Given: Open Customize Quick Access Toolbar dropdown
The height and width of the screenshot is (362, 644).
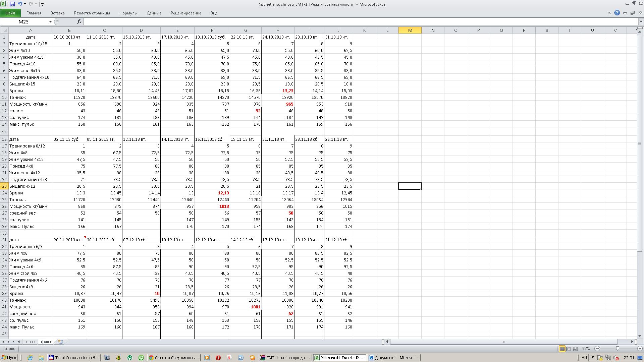Looking at the screenshot, I should click(42, 4).
